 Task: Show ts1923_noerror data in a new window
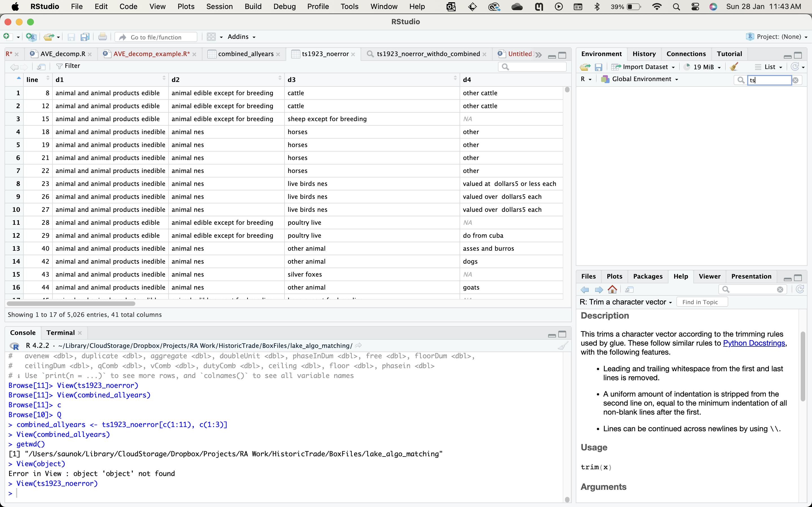(41, 67)
